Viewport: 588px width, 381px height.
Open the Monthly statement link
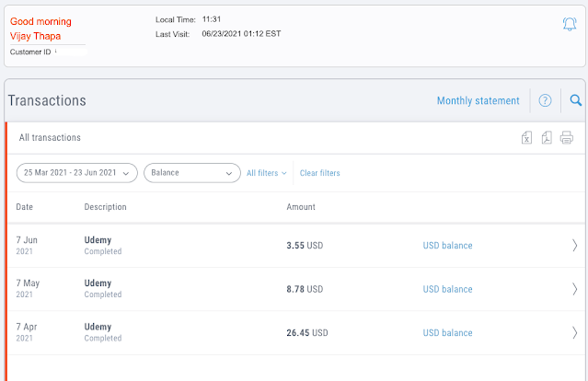[478, 101]
